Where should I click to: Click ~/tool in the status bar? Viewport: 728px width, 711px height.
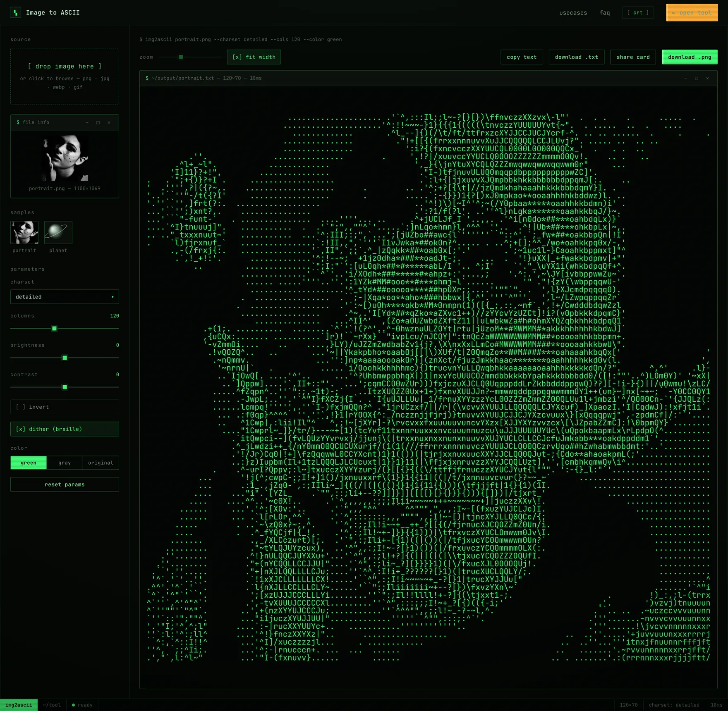(52, 705)
